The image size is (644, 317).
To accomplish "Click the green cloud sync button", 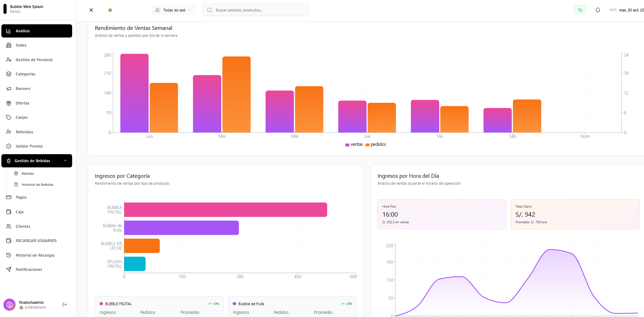I will tap(580, 10).
